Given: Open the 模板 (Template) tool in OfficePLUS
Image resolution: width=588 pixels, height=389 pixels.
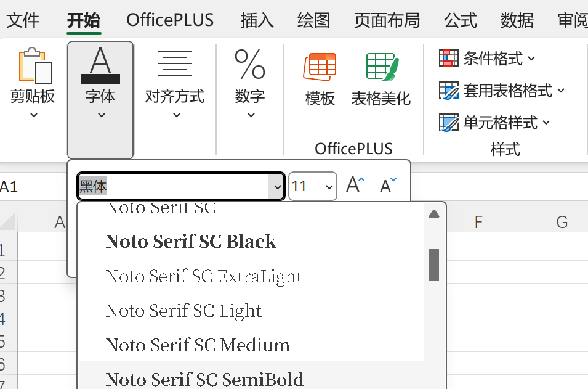Looking at the screenshot, I should (320, 78).
